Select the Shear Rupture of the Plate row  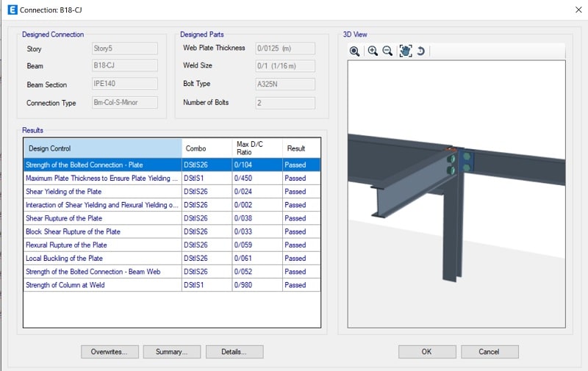coord(172,218)
